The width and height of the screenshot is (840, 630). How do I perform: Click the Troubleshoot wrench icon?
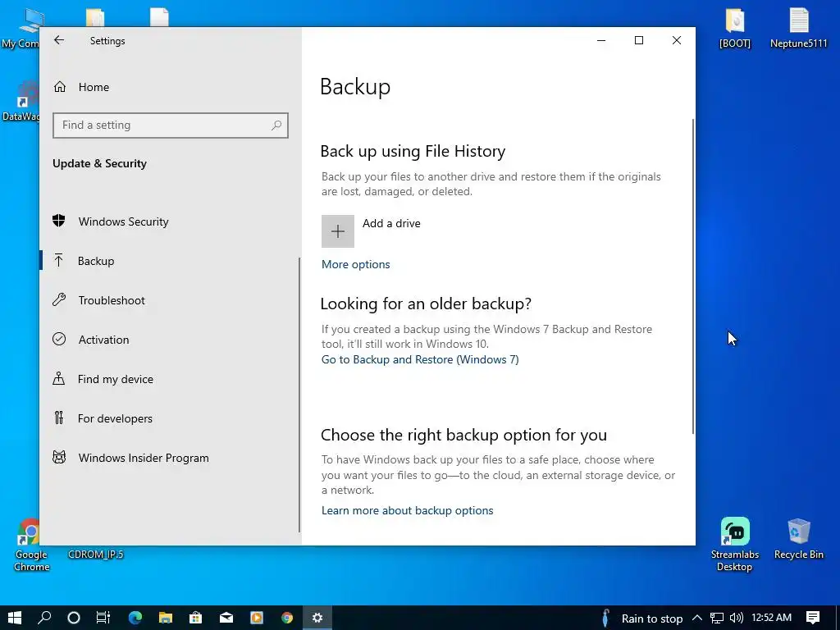tap(59, 299)
